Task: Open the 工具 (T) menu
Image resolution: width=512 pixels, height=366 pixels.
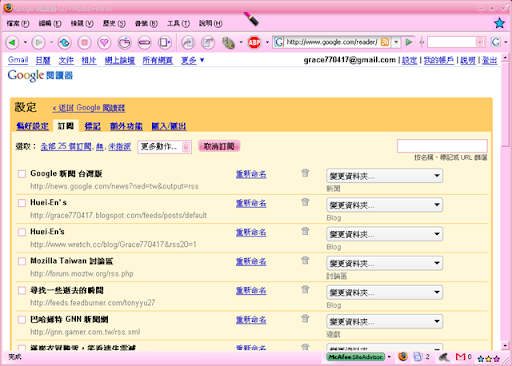Action: (x=178, y=23)
